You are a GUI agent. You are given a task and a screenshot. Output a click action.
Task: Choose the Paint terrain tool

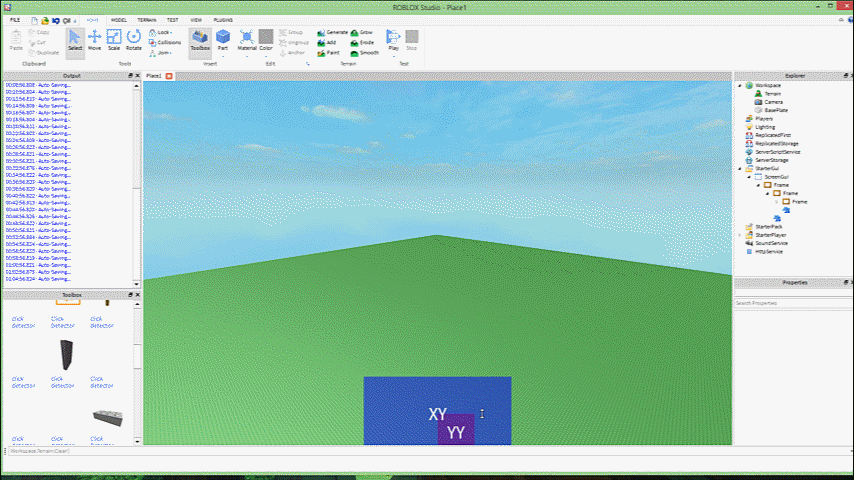[x=328, y=53]
